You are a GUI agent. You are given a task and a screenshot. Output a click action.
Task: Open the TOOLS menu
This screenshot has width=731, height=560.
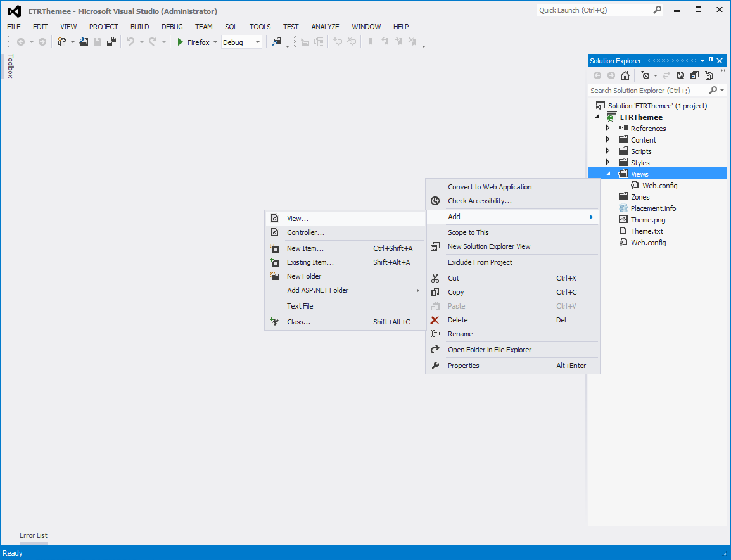coord(260,27)
